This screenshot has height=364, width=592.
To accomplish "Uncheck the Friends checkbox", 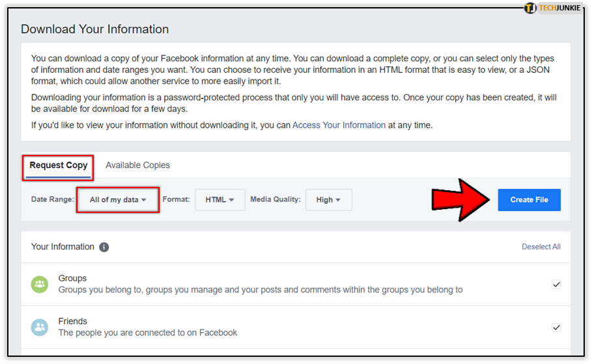I will [x=556, y=328].
